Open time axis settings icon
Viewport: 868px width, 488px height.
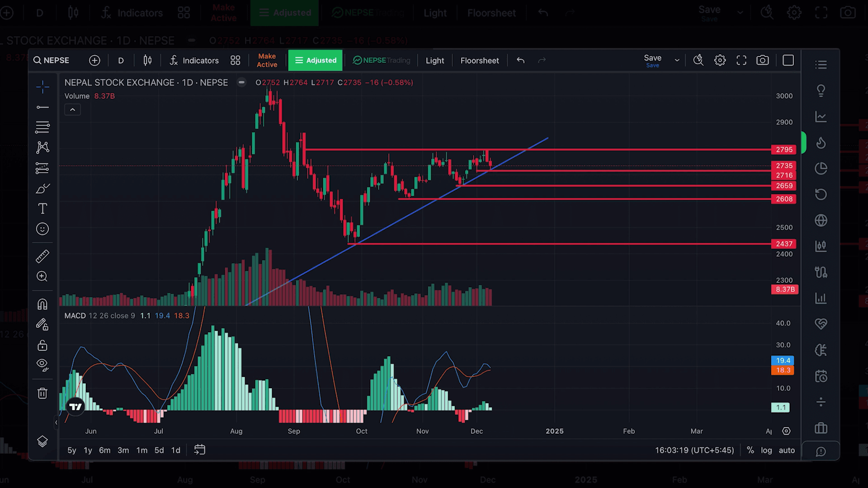tap(787, 432)
